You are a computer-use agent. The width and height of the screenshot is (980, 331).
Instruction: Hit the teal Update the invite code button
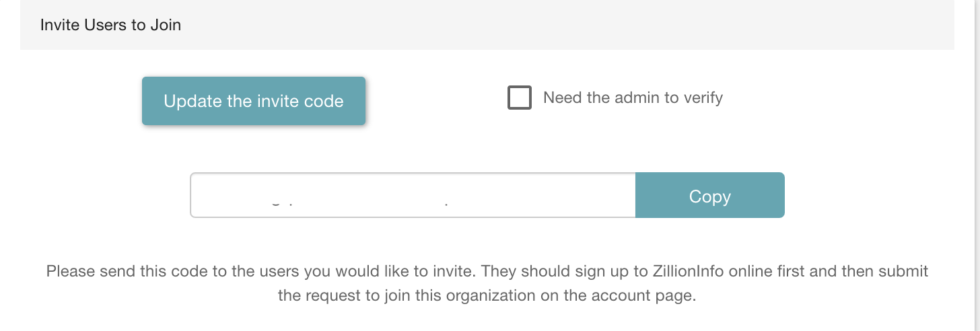pos(253,101)
